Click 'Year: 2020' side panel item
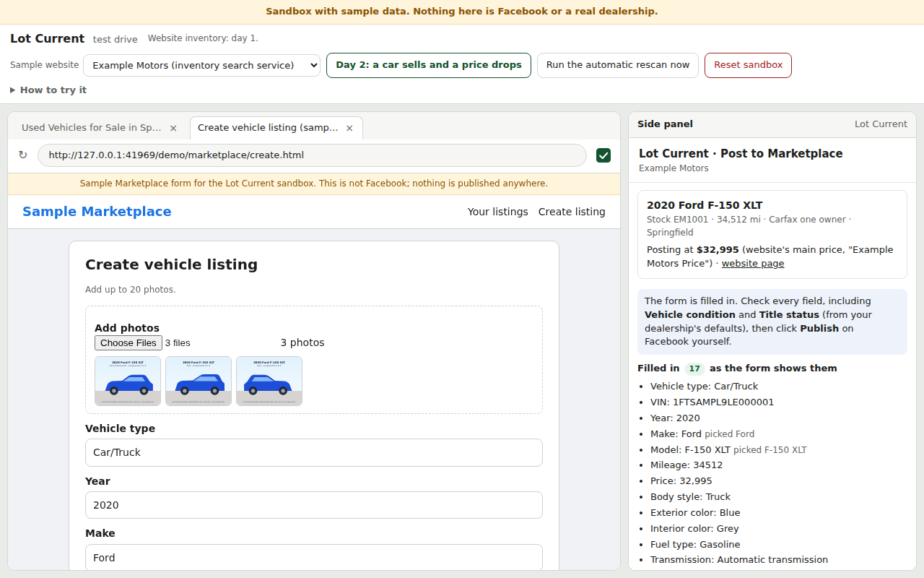Viewport: 924px width, 578px height. [675, 418]
